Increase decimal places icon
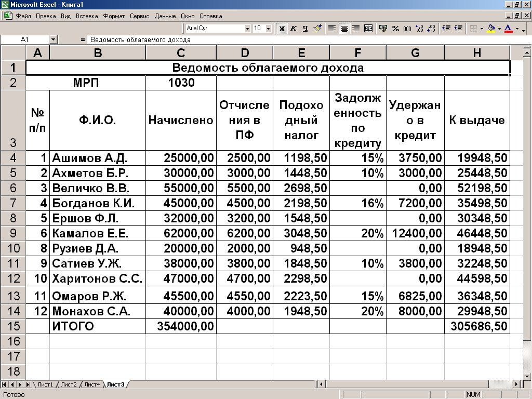Viewport: 532px width, 399px height. tap(419, 29)
